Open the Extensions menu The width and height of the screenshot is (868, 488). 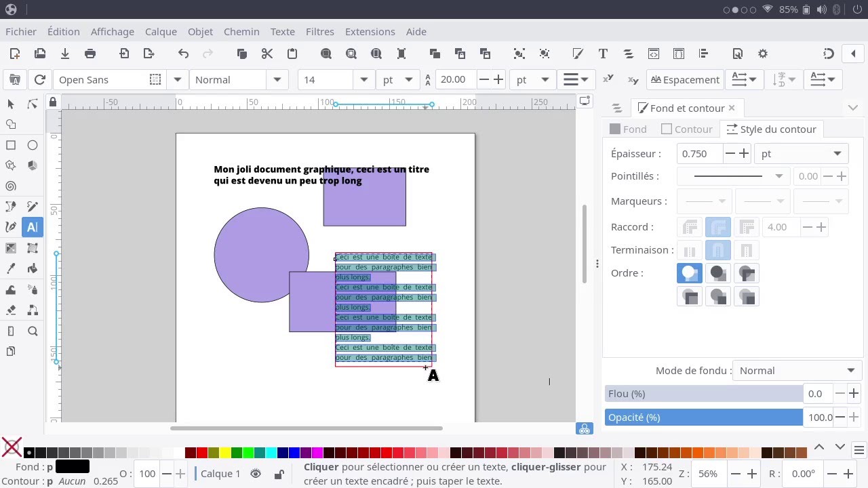370,31
